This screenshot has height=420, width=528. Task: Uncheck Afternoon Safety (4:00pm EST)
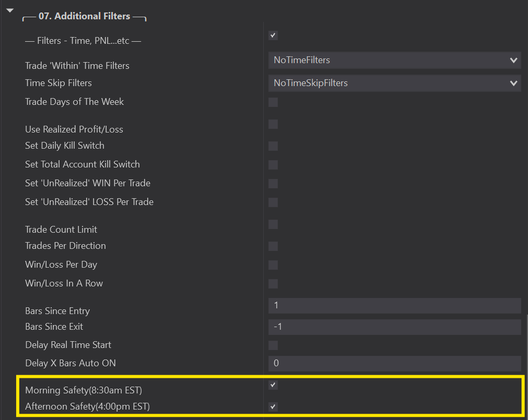pos(273,407)
